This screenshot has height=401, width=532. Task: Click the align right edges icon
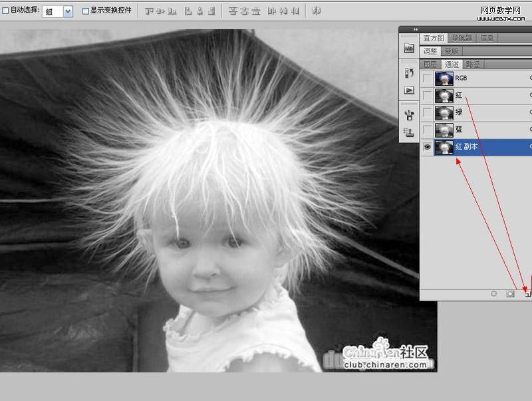(x=211, y=11)
